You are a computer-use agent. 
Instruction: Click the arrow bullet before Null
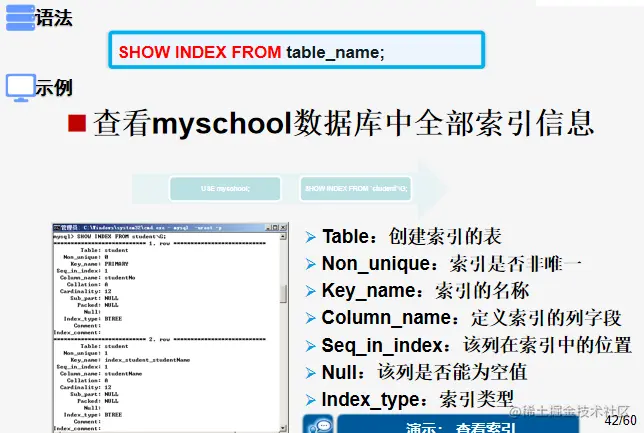[x=310, y=373]
